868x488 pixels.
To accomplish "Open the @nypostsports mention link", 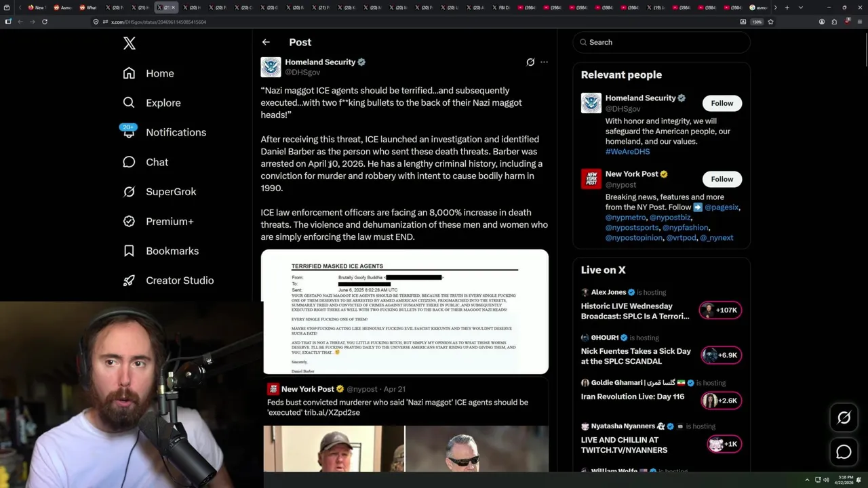I will 632,228.
